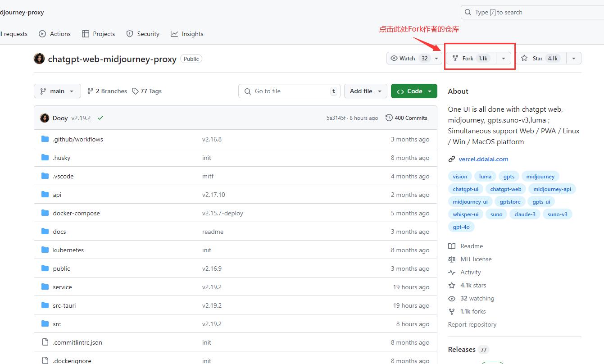
Task: Open the v2.17.10 commit message on api row
Action: click(x=213, y=195)
